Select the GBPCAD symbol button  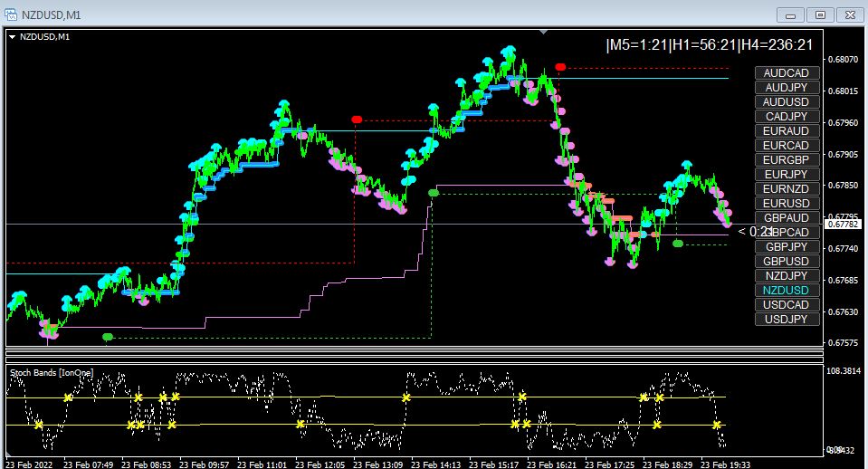point(787,232)
